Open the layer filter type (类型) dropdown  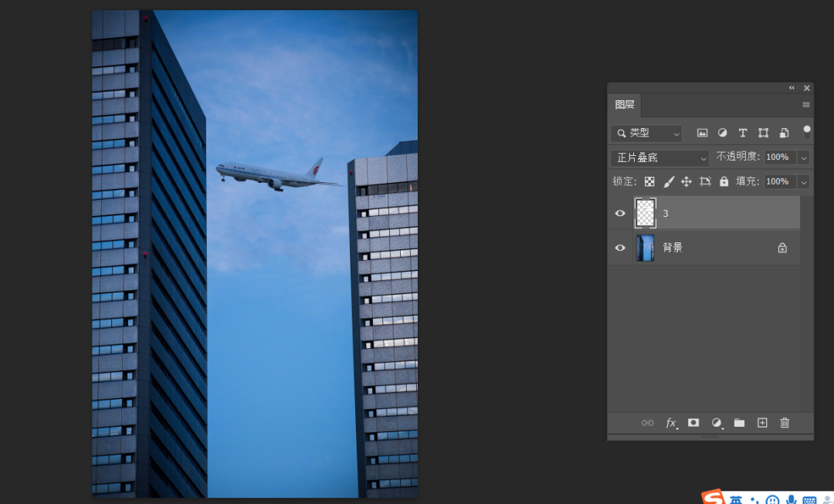point(646,133)
